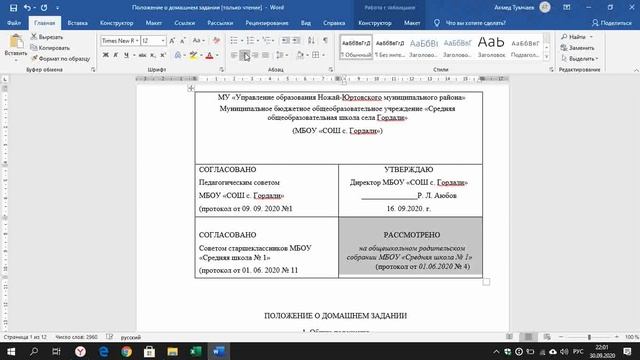Apply the Подзаголовок style

pyautogui.click(x=525, y=47)
